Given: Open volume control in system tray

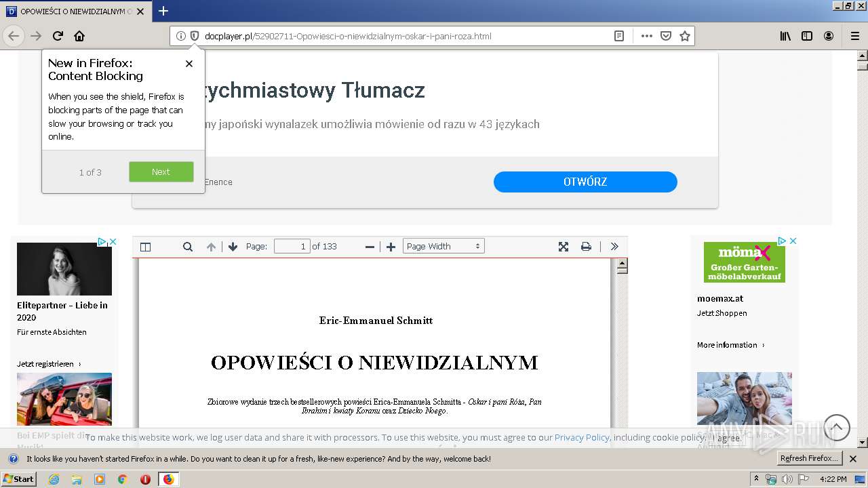Looking at the screenshot, I should coord(787,479).
